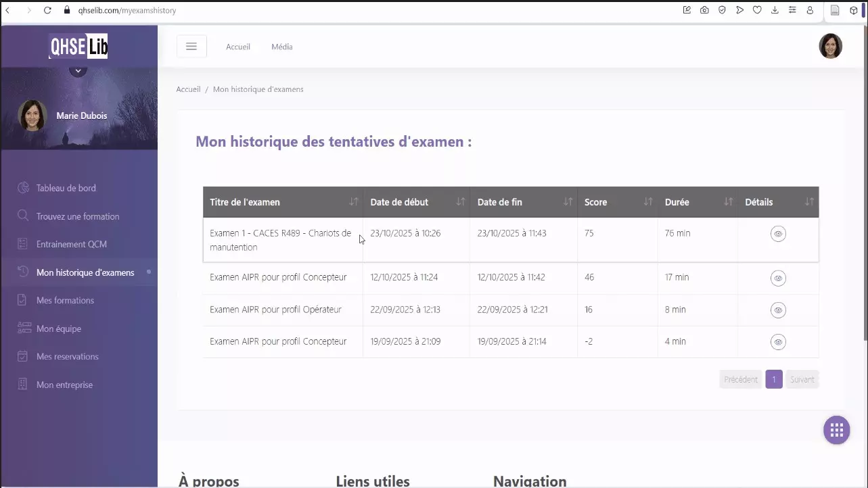
Task: Click the Mon équipe sidebar icon
Action: coord(24,328)
